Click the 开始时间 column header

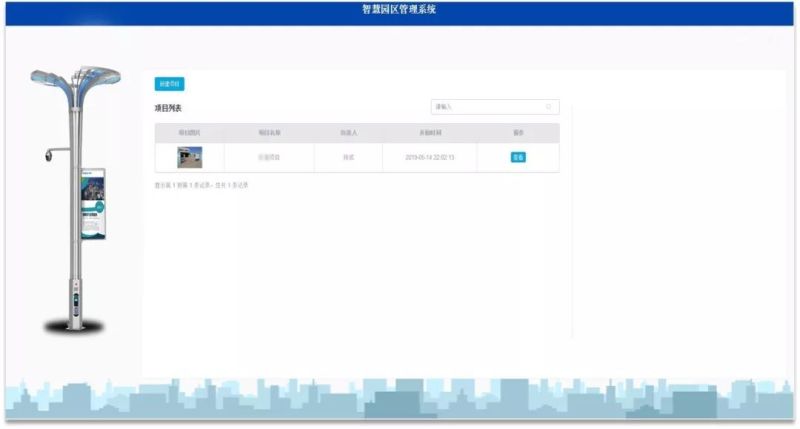point(430,132)
